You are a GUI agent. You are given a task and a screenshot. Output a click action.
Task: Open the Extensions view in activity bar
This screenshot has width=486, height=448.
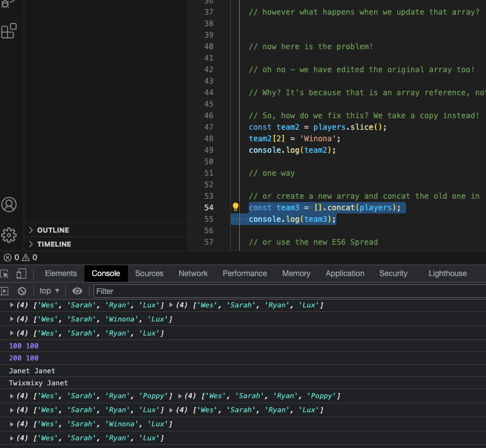[x=9, y=31]
